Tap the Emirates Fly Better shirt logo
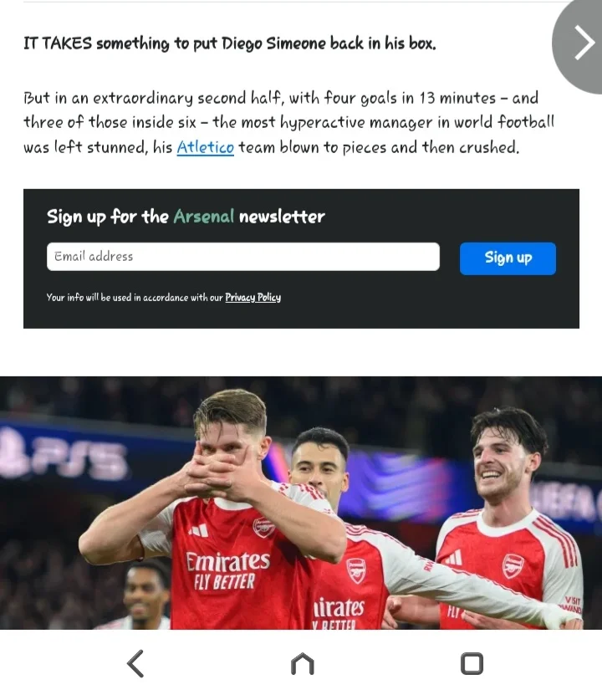 (x=227, y=570)
